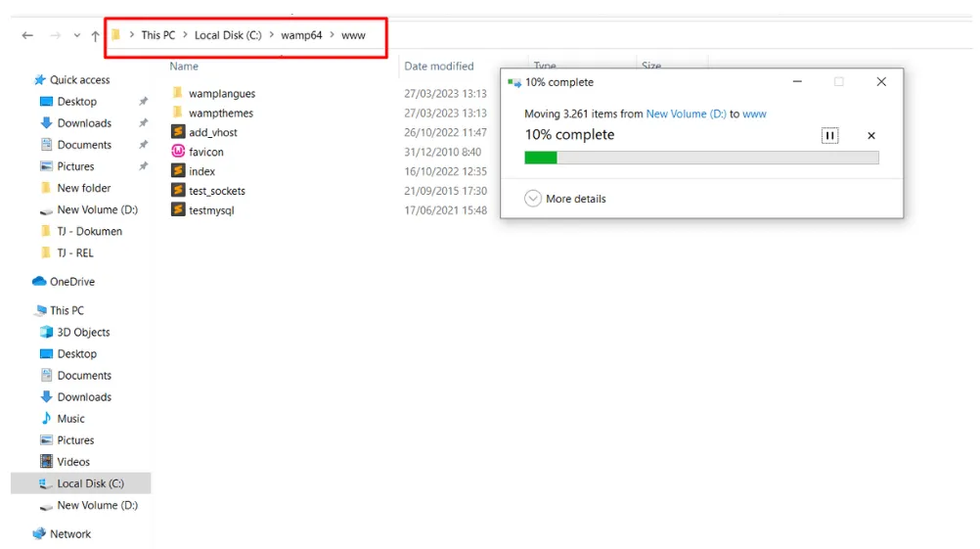The image size is (980, 549).
Task: Select 'This PC' in address breadcrumb
Action: pyautogui.click(x=158, y=35)
